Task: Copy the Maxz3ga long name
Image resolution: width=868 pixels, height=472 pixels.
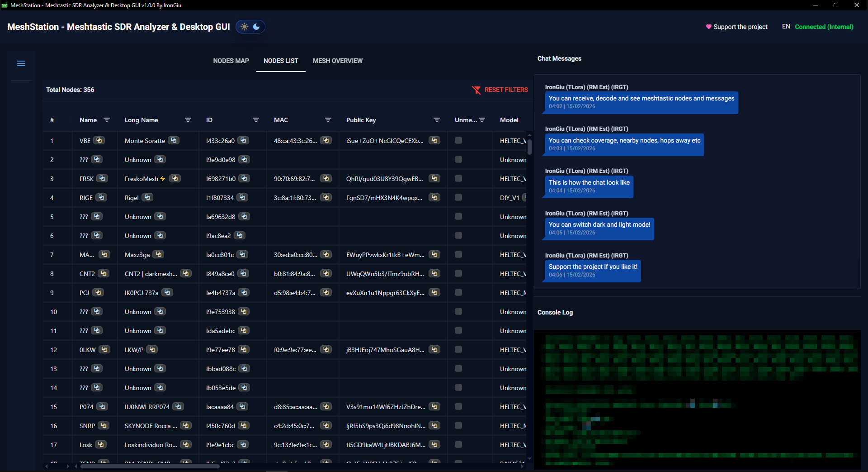Action: point(158,254)
